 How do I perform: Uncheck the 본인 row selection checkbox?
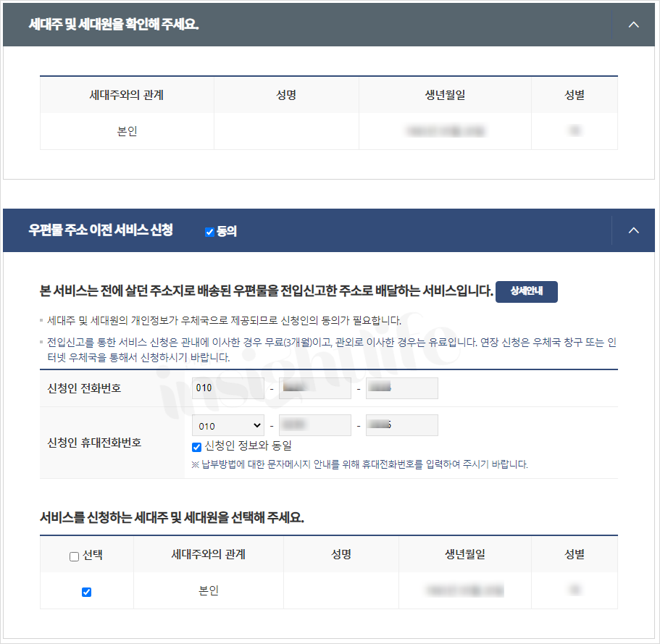coord(86,591)
